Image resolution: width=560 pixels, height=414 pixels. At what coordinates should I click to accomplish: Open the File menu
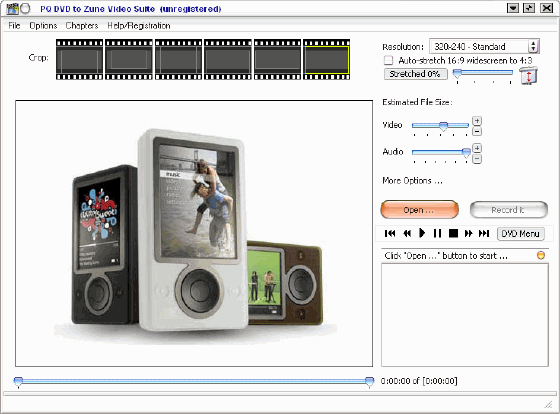click(14, 26)
